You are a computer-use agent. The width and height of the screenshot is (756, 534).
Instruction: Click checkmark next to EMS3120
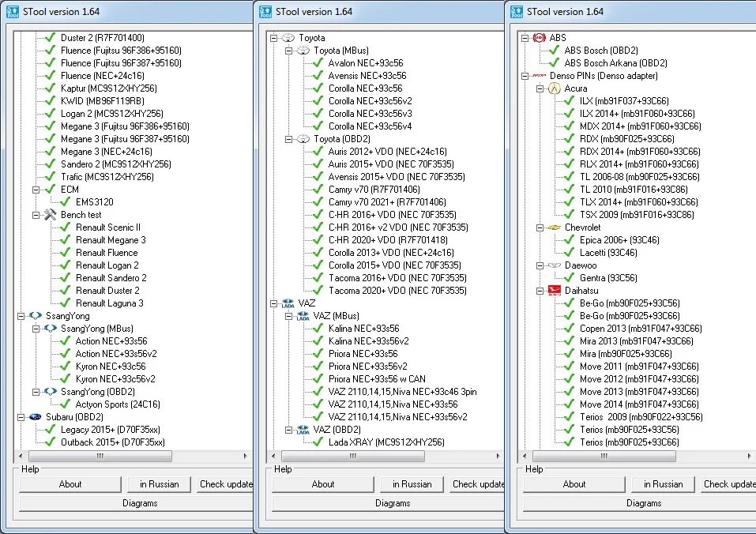(x=66, y=202)
